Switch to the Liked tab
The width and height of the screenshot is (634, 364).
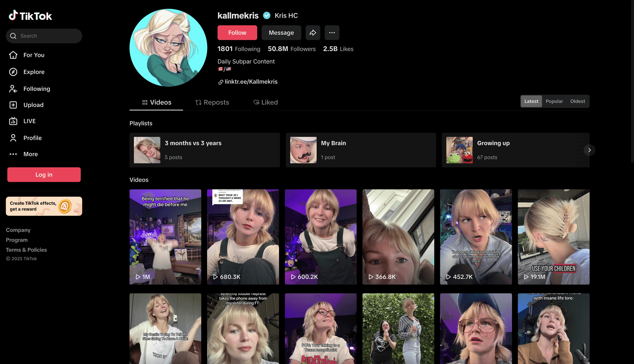pos(266,102)
